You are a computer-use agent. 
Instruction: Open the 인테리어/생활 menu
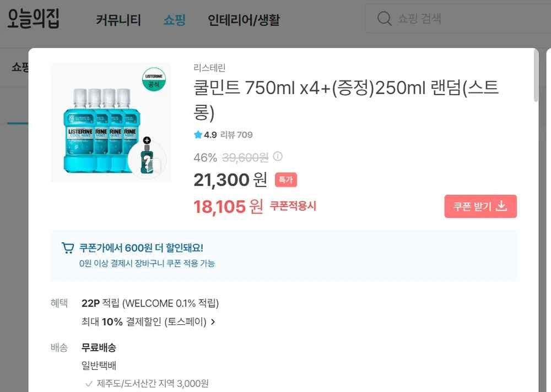[x=243, y=19]
